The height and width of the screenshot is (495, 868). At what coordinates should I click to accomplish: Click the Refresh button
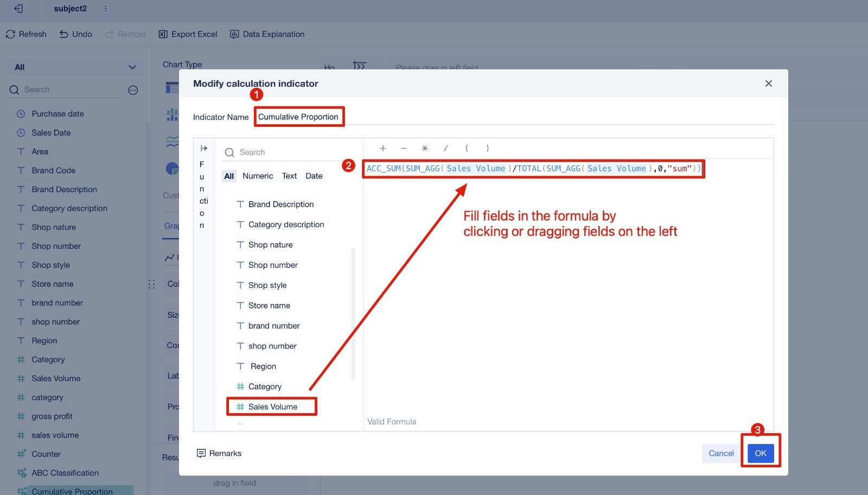26,34
